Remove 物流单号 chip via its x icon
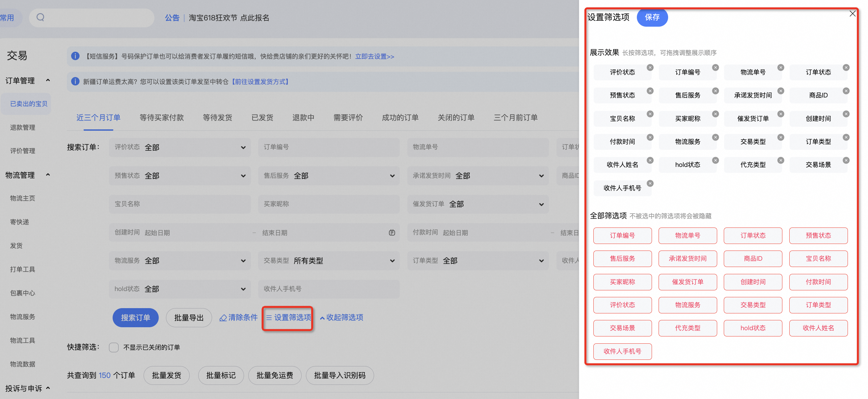The width and height of the screenshot is (868, 399). [780, 67]
